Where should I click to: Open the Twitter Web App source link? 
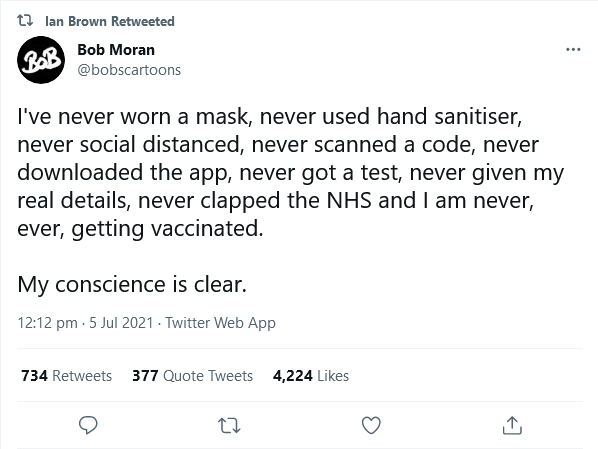point(220,323)
